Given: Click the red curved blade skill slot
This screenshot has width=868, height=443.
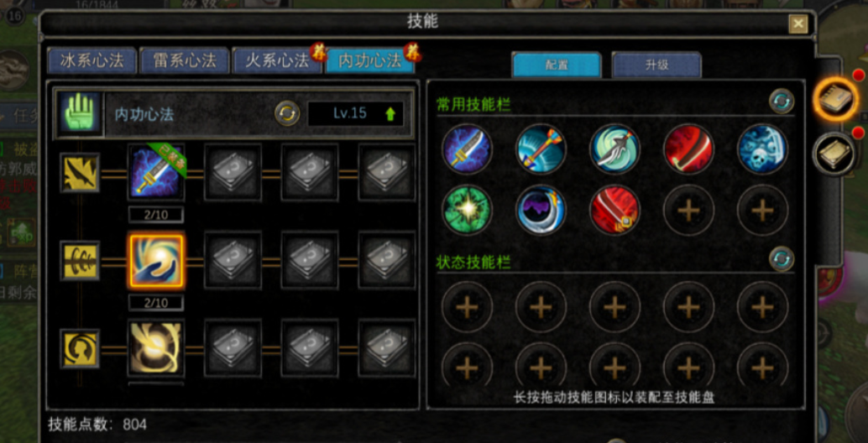Looking at the screenshot, I should [x=688, y=149].
